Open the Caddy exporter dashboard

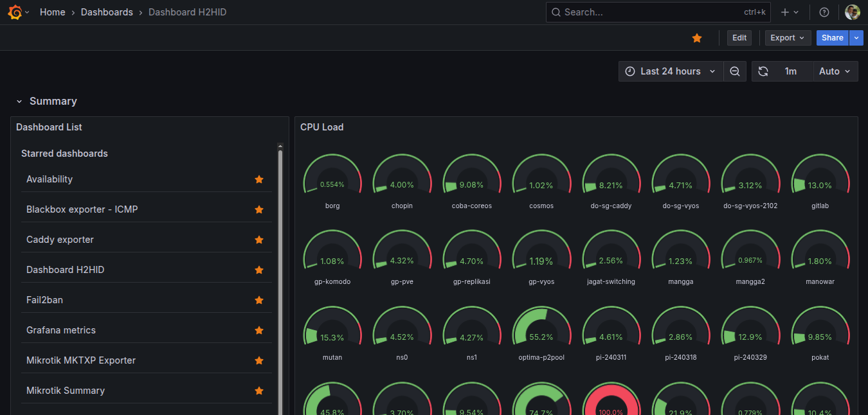[x=60, y=240]
